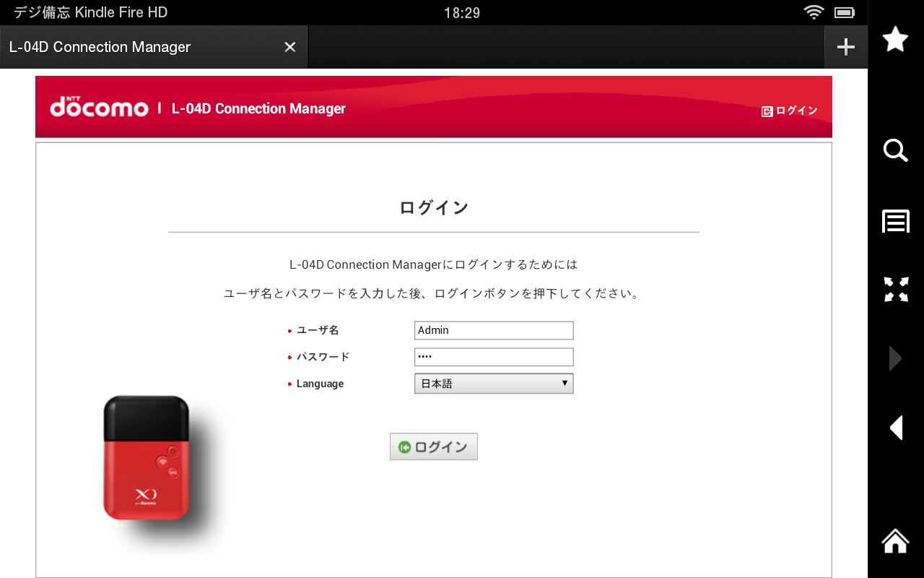924x578 pixels.
Task: Click the パスワード label
Action: point(323,357)
